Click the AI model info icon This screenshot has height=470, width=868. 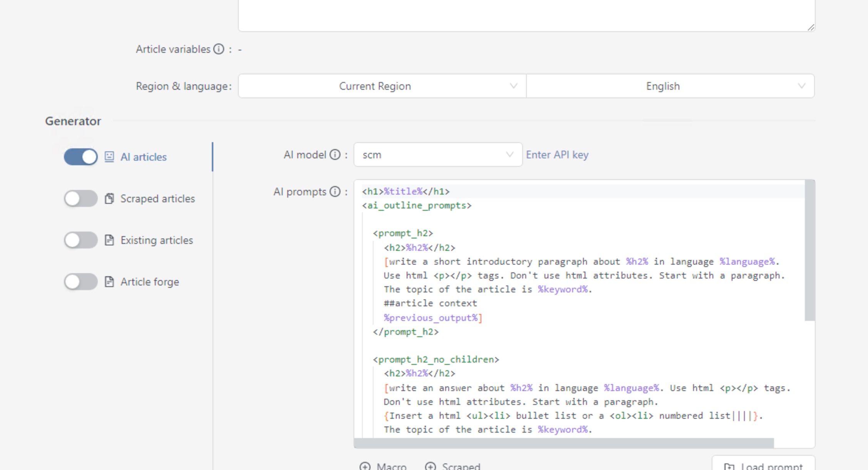(x=335, y=155)
